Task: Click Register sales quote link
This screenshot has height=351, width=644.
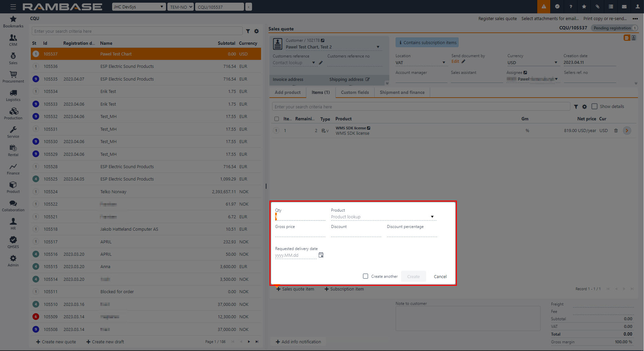Action: pyautogui.click(x=497, y=19)
